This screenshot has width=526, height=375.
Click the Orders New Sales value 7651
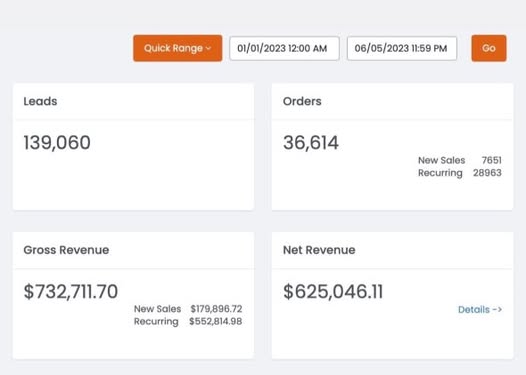(x=491, y=160)
